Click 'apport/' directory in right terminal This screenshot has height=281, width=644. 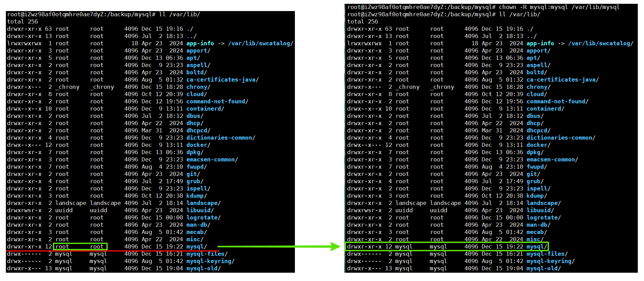coord(539,51)
